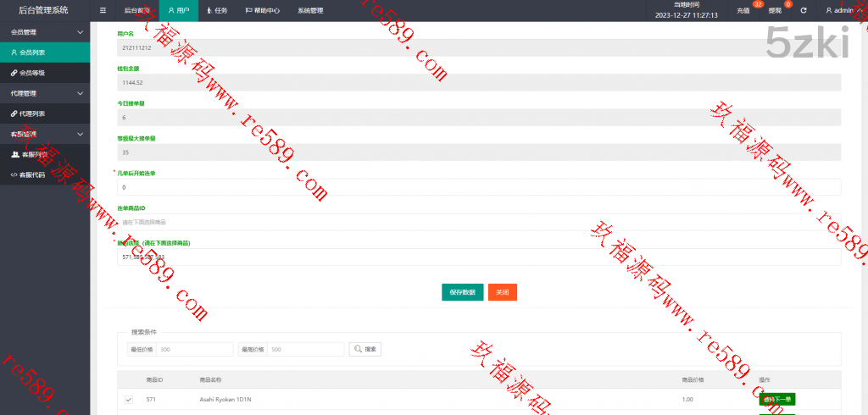This screenshot has height=415, width=868.
Task: Open 充值 notifications with badge 32
Action: (x=743, y=11)
